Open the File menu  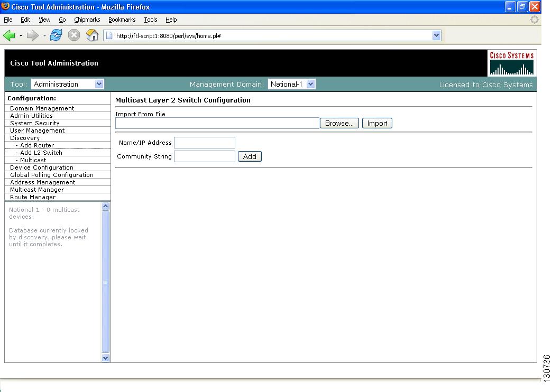tap(8, 20)
